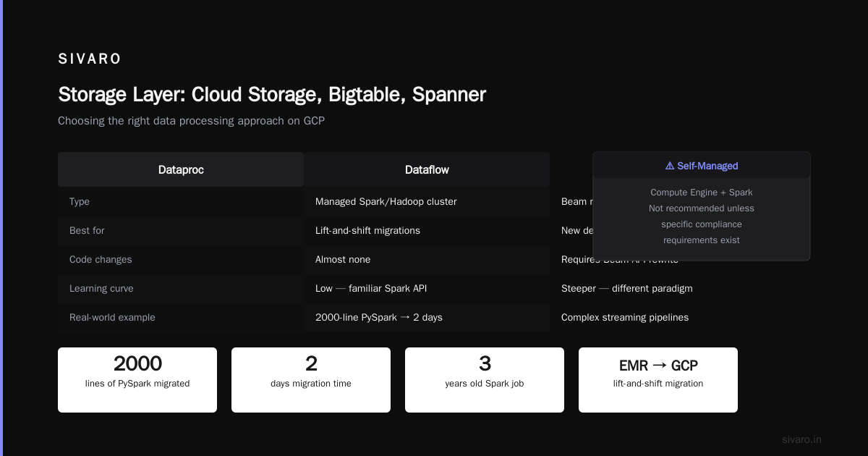The image size is (868, 456).
Task: Click 'days migration time' caption
Action: pyautogui.click(x=311, y=384)
